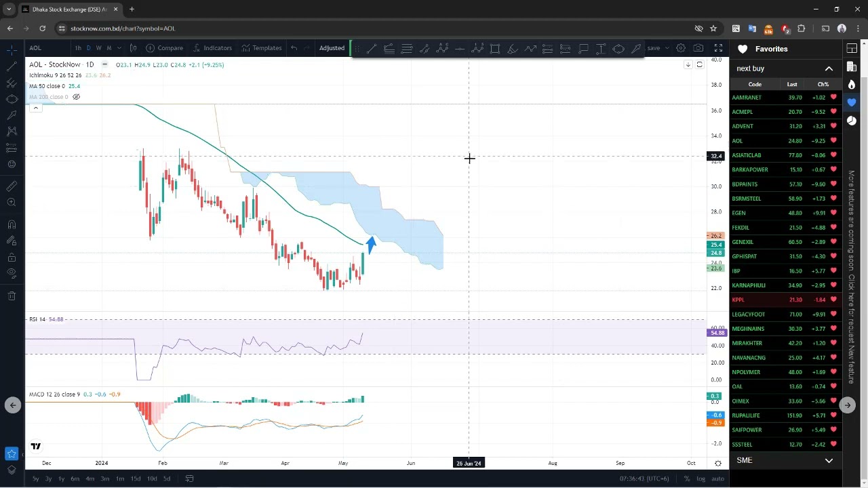
Task: Undo the last chart action
Action: (294, 48)
